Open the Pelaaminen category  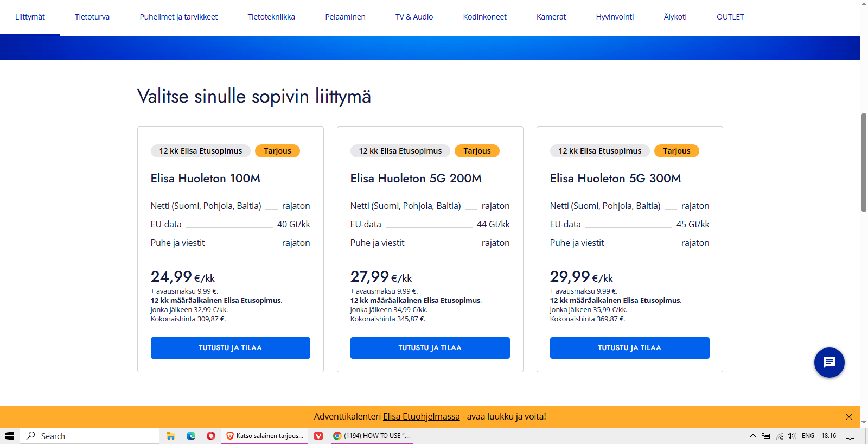345,17
